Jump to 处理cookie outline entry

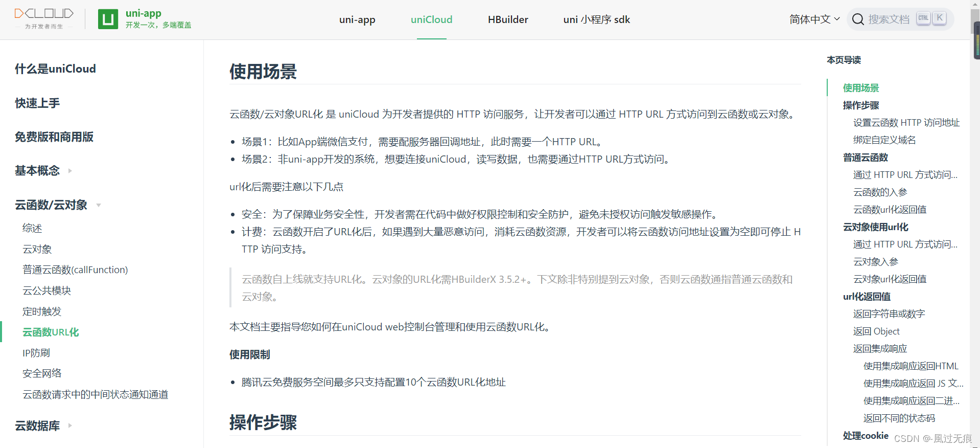[x=866, y=436]
